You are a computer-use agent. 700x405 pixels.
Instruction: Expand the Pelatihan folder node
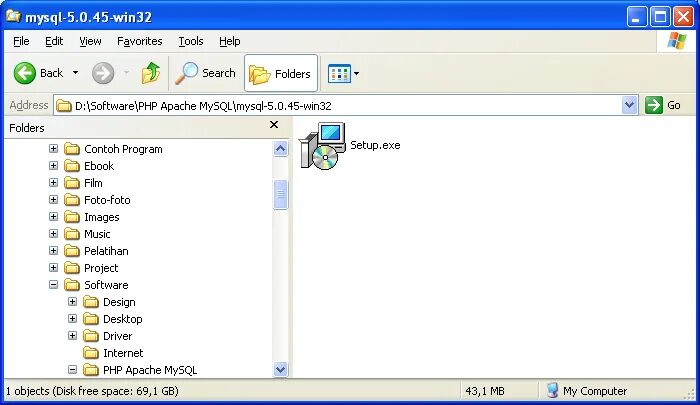click(54, 250)
